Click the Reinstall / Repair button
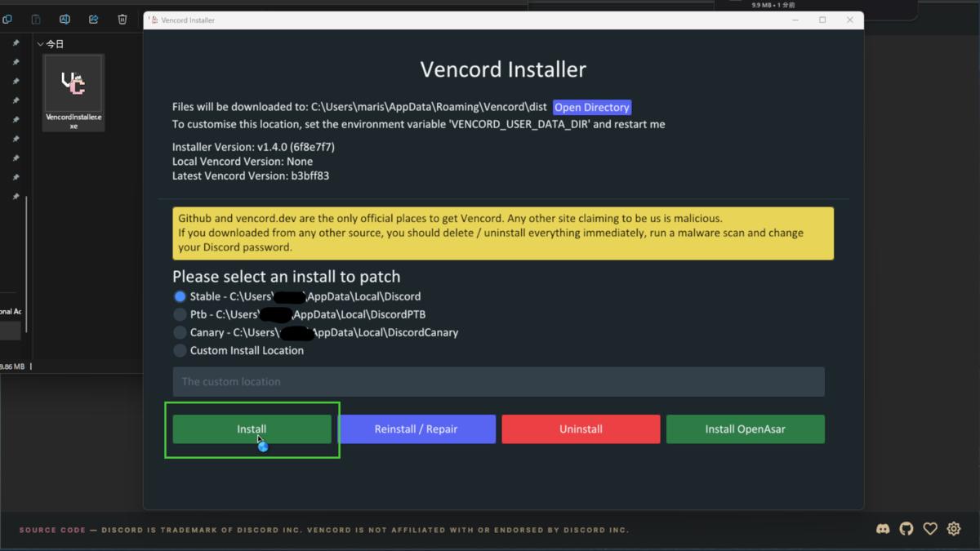Screen dimensions: 980x551 tap(416, 429)
